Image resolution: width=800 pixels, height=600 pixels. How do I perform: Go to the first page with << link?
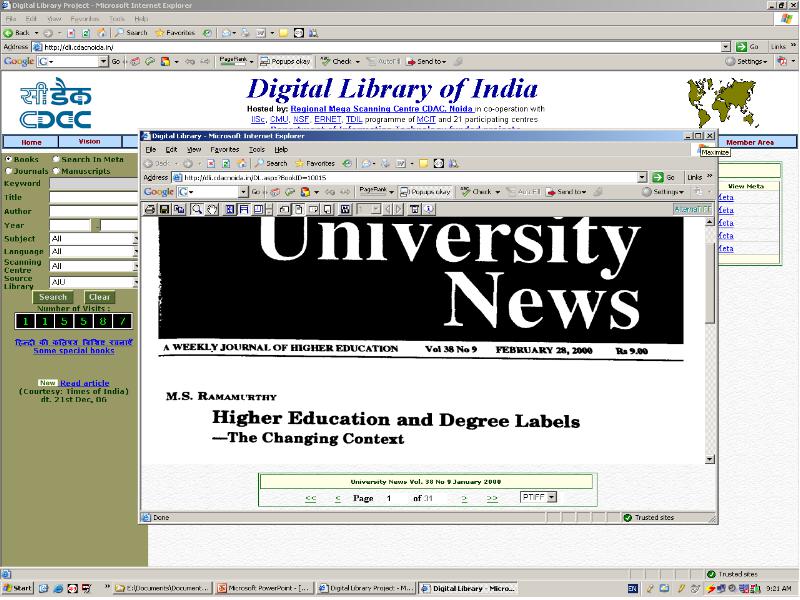310,498
